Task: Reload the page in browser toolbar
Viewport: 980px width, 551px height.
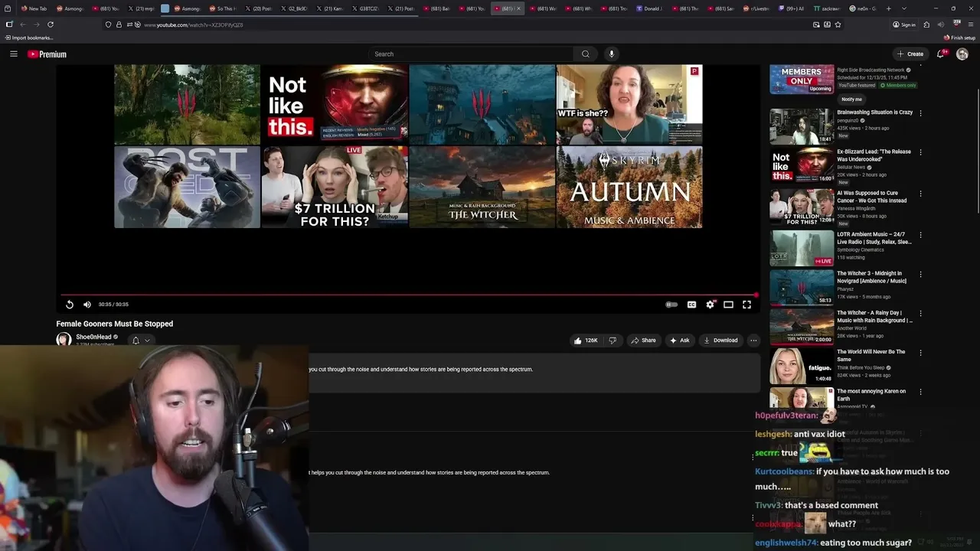Action: [x=51, y=24]
